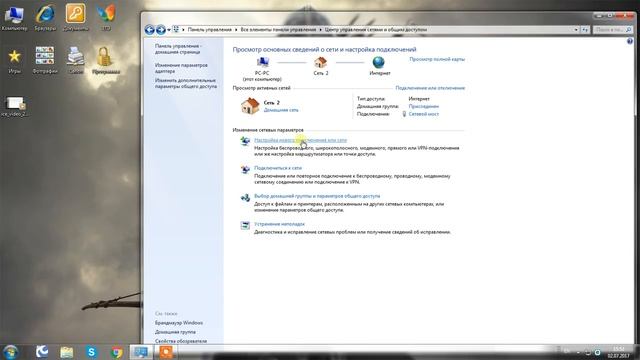
Task: Click the connect-to-network icon
Action: 245,169
